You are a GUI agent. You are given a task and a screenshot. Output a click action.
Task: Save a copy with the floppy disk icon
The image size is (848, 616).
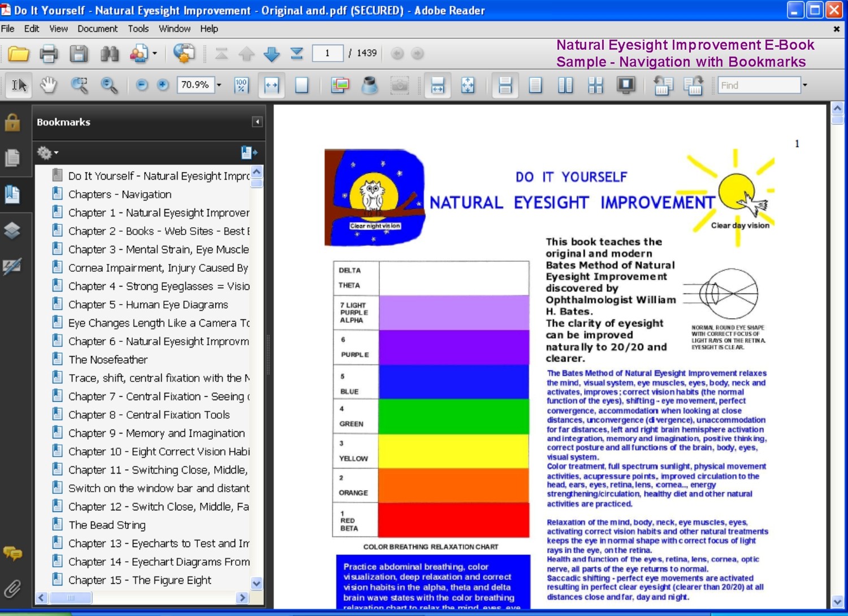[79, 54]
